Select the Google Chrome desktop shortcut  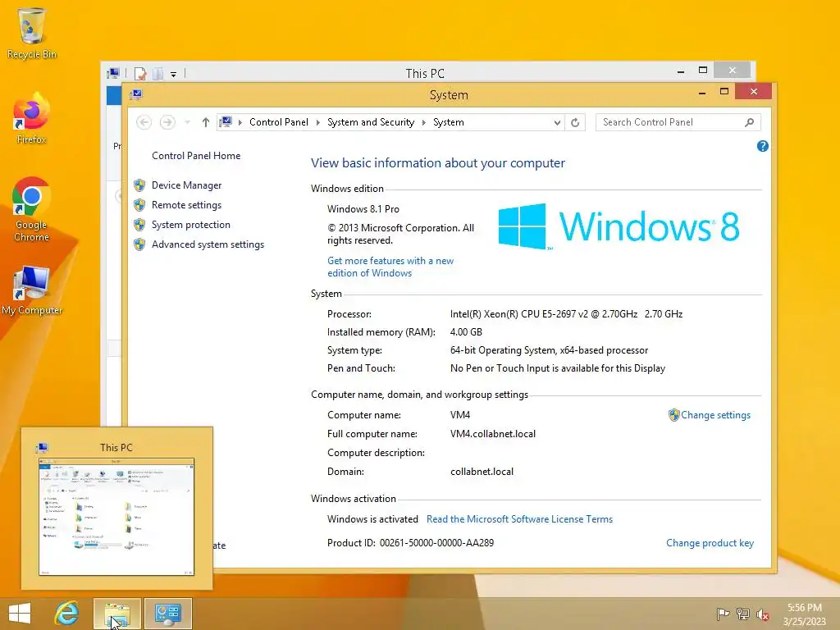pyautogui.click(x=31, y=209)
